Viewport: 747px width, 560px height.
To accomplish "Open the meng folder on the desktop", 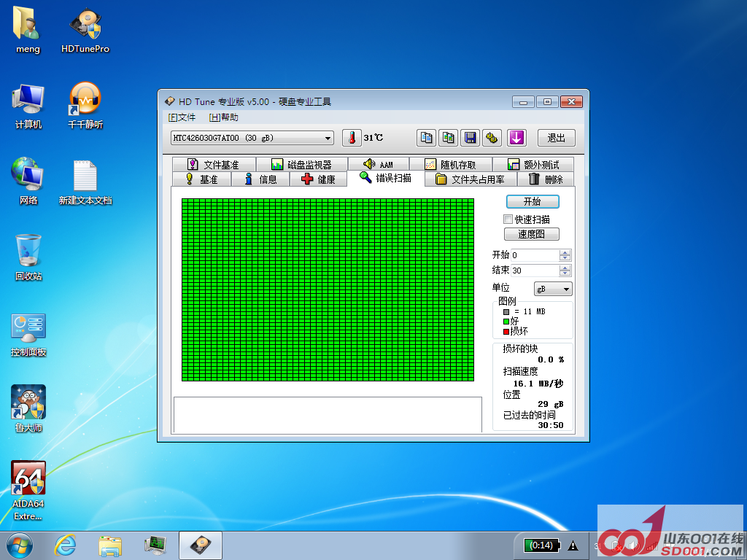I will (28, 29).
